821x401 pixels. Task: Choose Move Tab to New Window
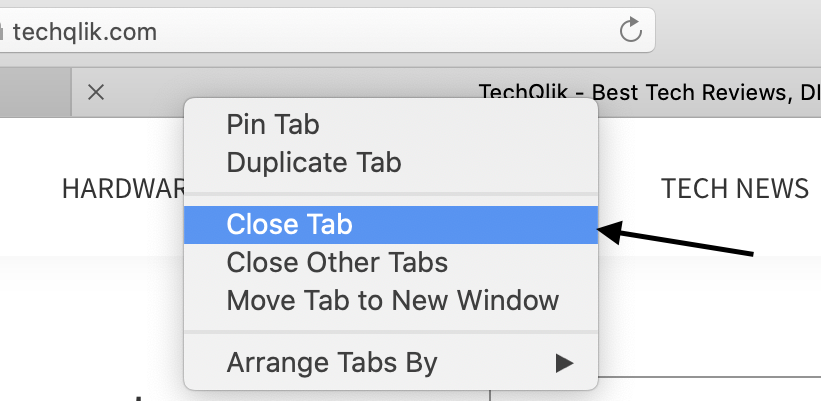tap(391, 300)
